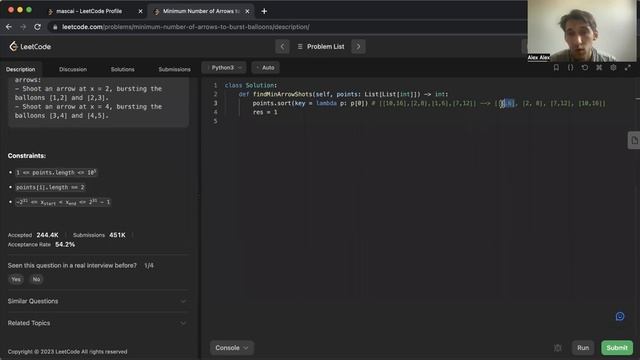Click the Accepted count 244.4K
Screen dimensions: 640x360
[x=47, y=235]
